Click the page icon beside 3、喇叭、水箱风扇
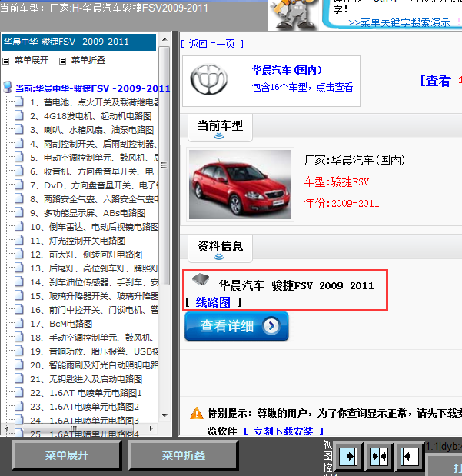 coord(19,129)
